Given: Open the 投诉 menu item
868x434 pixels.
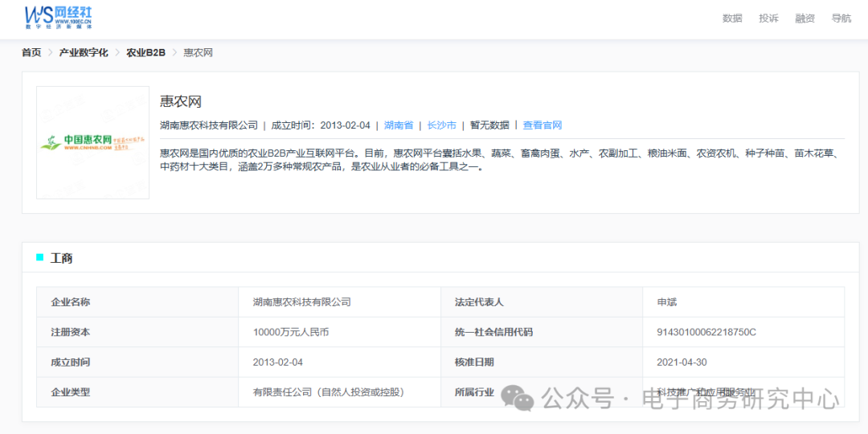Looking at the screenshot, I should pos(768,18).
